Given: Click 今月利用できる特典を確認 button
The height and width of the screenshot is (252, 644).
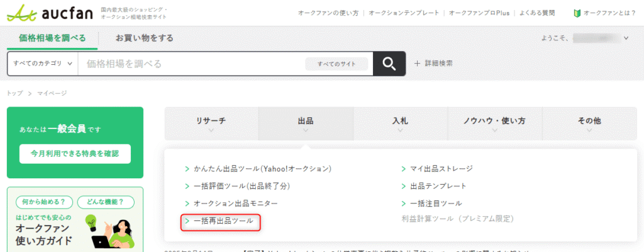Looking at the screenshot, I should point(75,154).
